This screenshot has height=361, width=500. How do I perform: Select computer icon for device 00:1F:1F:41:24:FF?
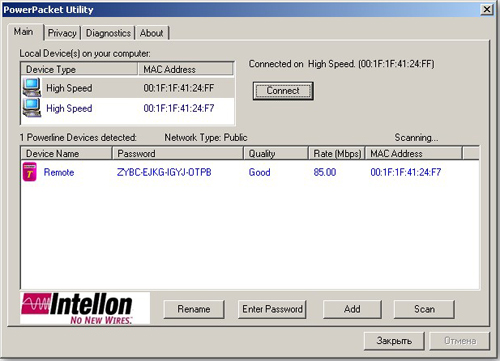pos(32,88)
